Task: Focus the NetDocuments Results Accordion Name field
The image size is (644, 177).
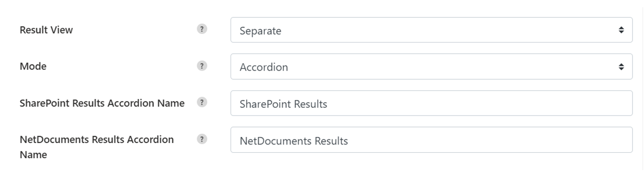Action: click(x=431, y=140)
